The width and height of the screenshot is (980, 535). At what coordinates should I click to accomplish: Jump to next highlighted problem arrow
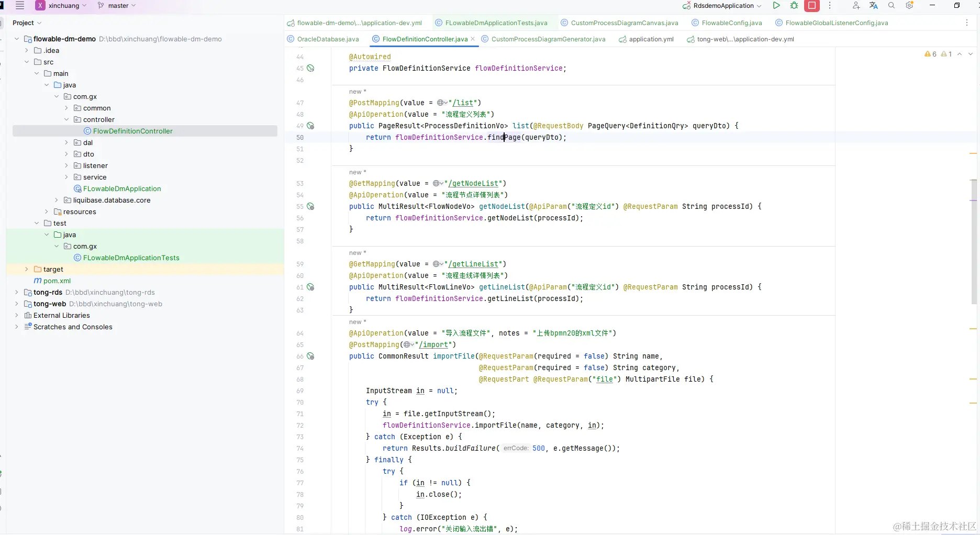pyautogui.click(x=970, y=54)
